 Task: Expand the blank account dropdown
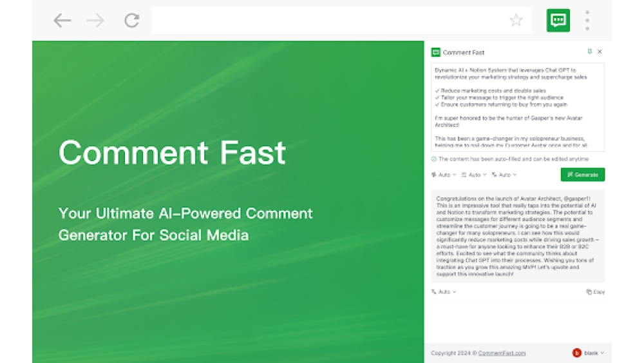pos(594,353)
